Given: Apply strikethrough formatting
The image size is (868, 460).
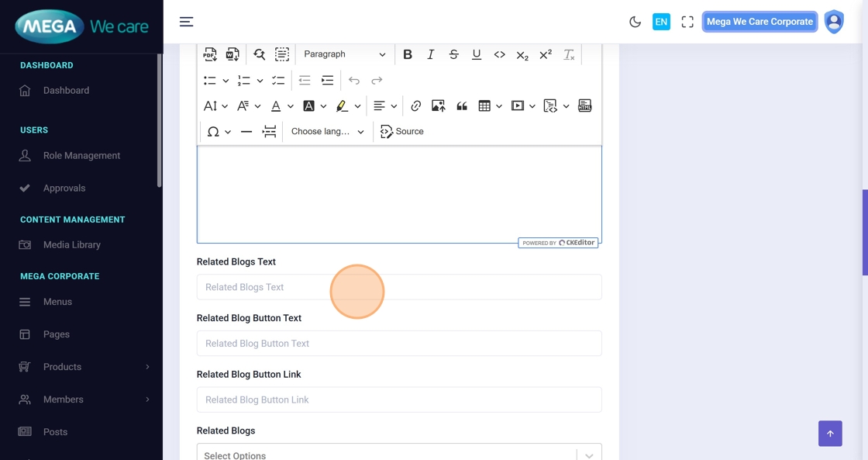Looking at the screenshot, I should click(x=453, y=54).
